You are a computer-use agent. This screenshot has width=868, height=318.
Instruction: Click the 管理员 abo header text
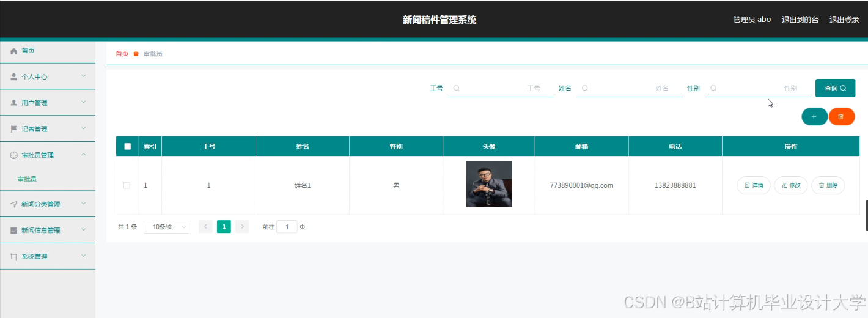click(752, 20)
